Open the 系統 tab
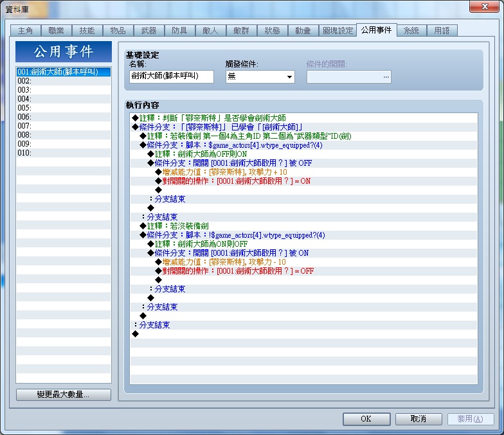The image size is (504, 435). pyautogui.click(x=411, y=31)
